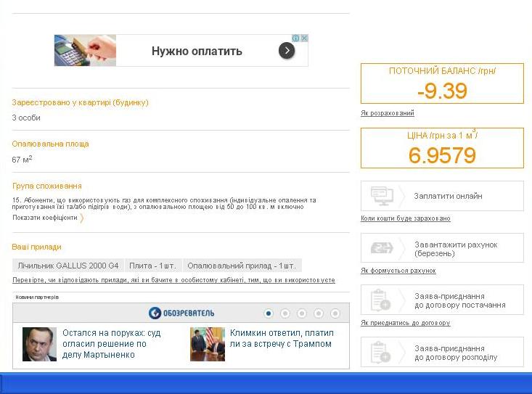Select the third news carousel dot
The width and height of the screenshot is (532, 394).
[x=302, y=313]
